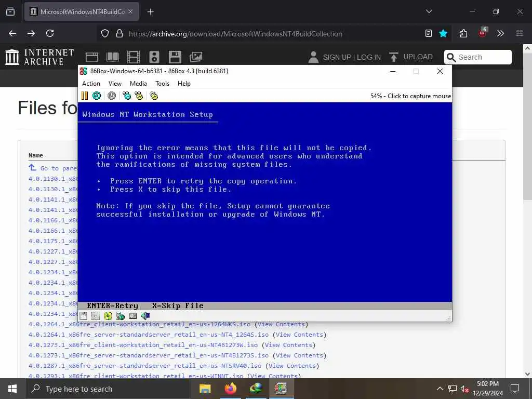Open the Internet Archive video film icon
532x399 pixels.
click(x=134, y=57)
